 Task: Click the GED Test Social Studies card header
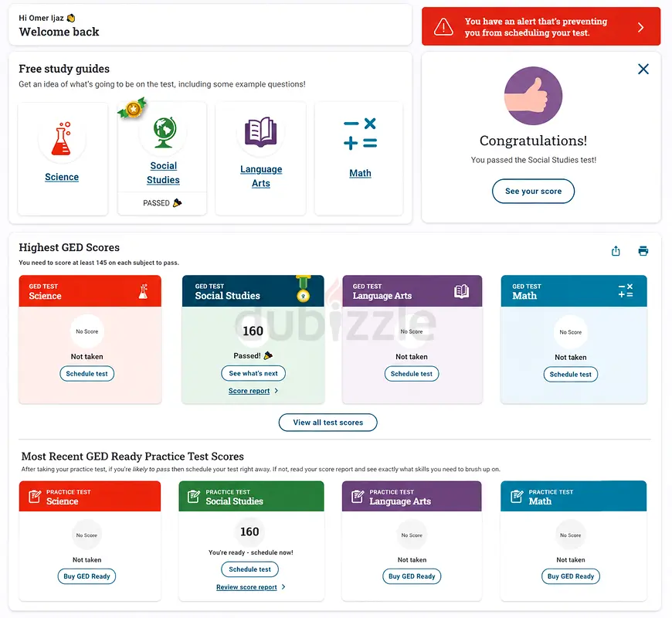[x=253, y=291]
